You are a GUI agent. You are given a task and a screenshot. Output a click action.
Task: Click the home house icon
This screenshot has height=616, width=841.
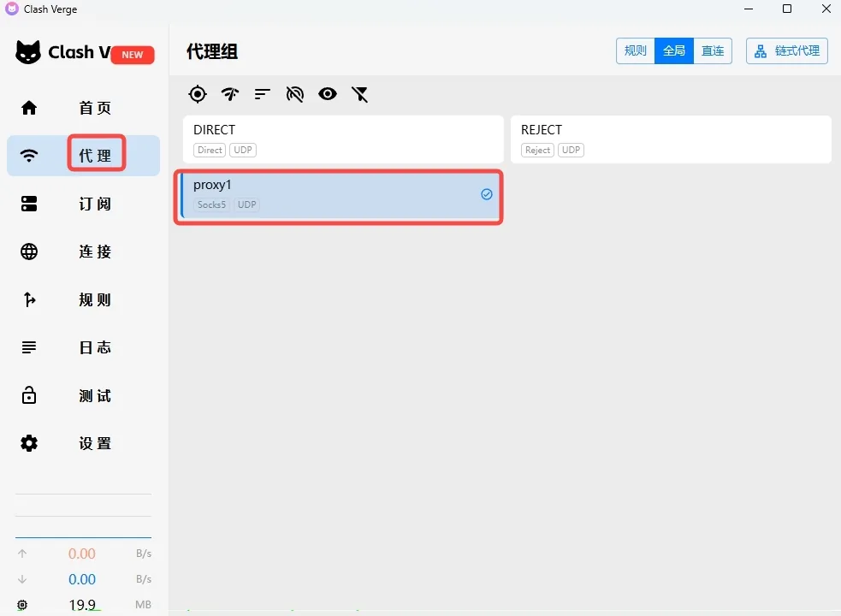click(29, 108)
